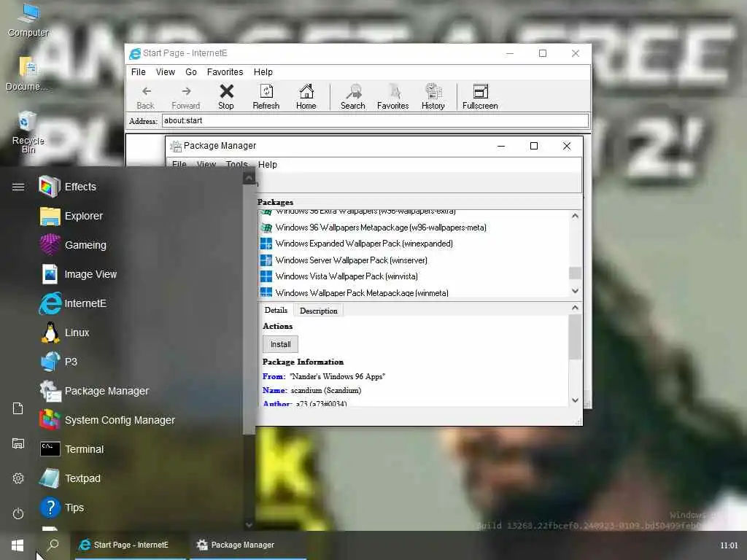Click the InternetE address field
This screenshot has width=747, height=560.
pos(376,120)
